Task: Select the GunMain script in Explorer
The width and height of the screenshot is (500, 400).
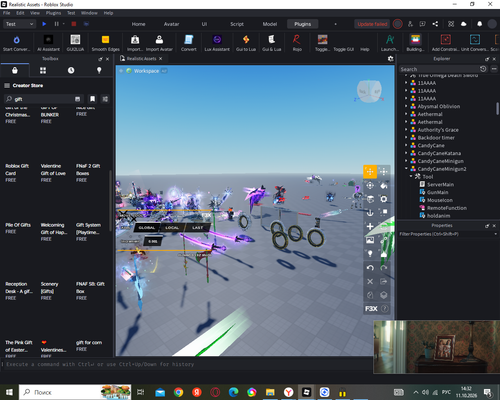Action: [437, 192]
